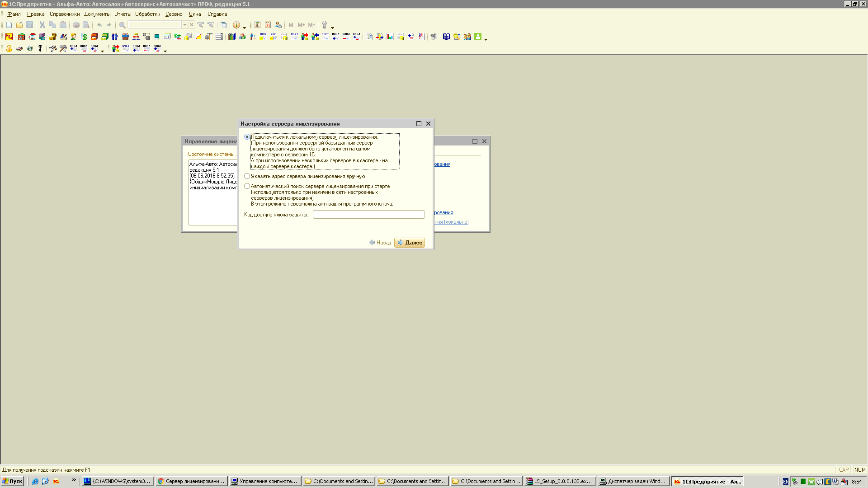Expand the last dropdown arrow in third toolbar row
This screenshot has height=488, width=868.
pos(165,51)
